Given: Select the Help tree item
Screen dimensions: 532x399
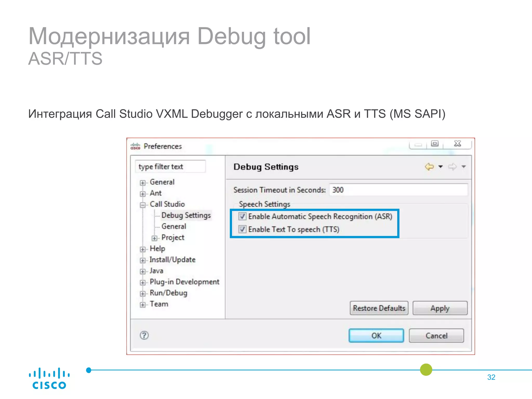Looking at the screenshot, I should coord(157,249).
